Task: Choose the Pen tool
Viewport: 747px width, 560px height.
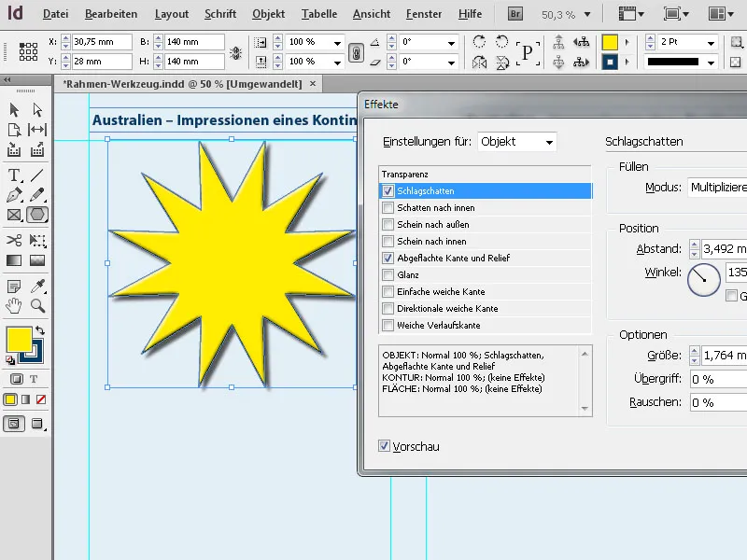Action: [x=12, y=197]
